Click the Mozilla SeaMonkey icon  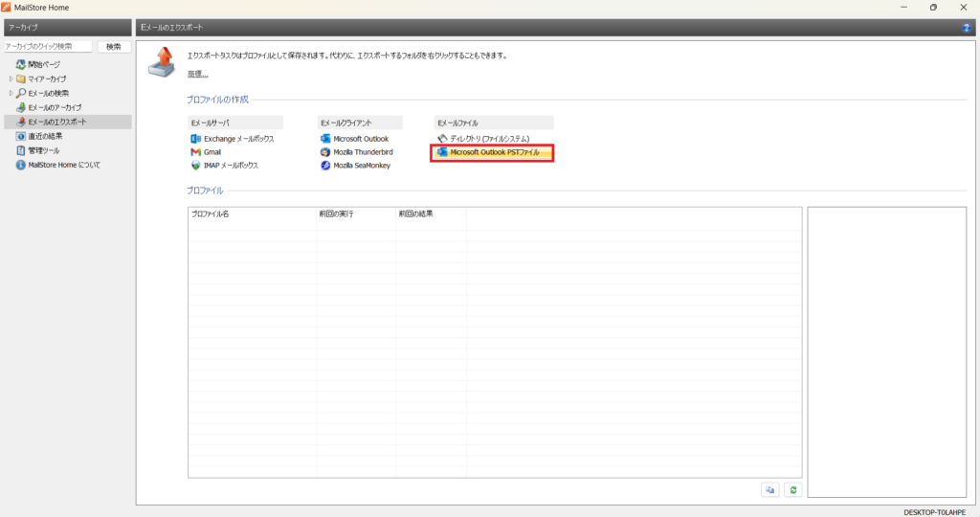pyautogui.click(x=325, y=166)
